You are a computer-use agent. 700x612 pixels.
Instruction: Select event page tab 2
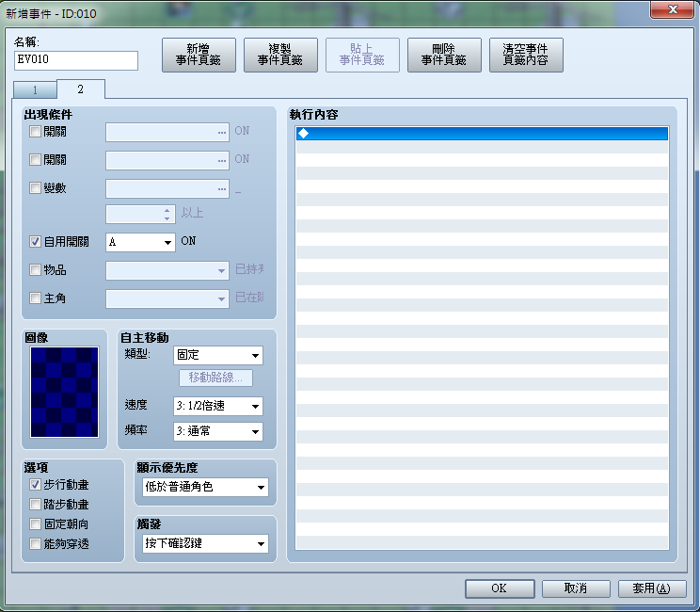tap(81, 89)
